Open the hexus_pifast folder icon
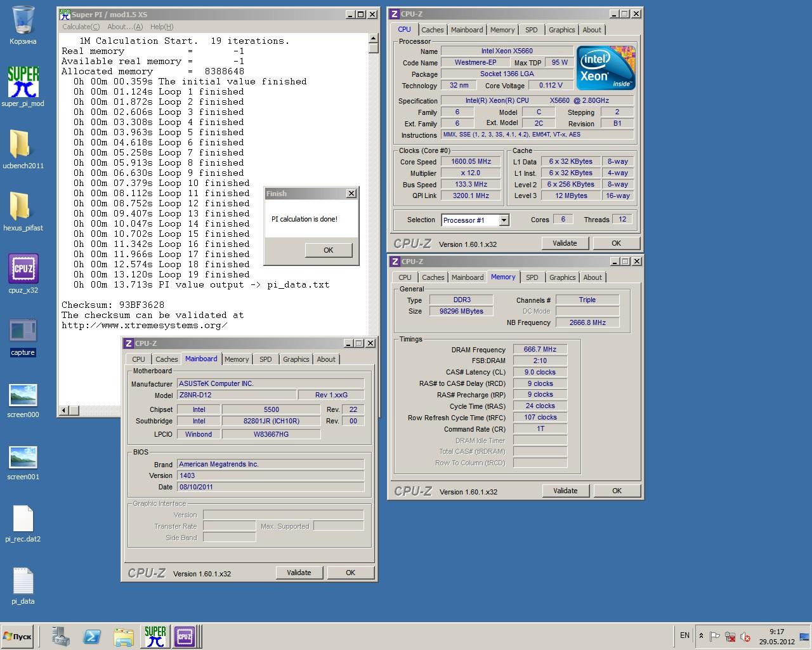812x650 pixels. [23, 211]
